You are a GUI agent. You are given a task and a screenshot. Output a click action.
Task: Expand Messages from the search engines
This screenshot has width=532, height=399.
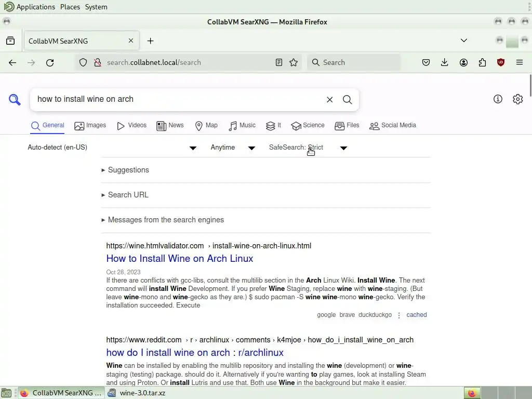tap(163, 220)
